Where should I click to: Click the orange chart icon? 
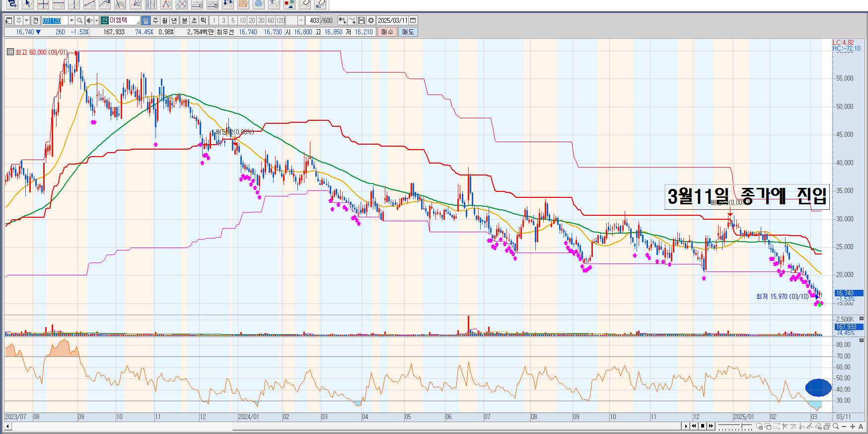(243, 4)
